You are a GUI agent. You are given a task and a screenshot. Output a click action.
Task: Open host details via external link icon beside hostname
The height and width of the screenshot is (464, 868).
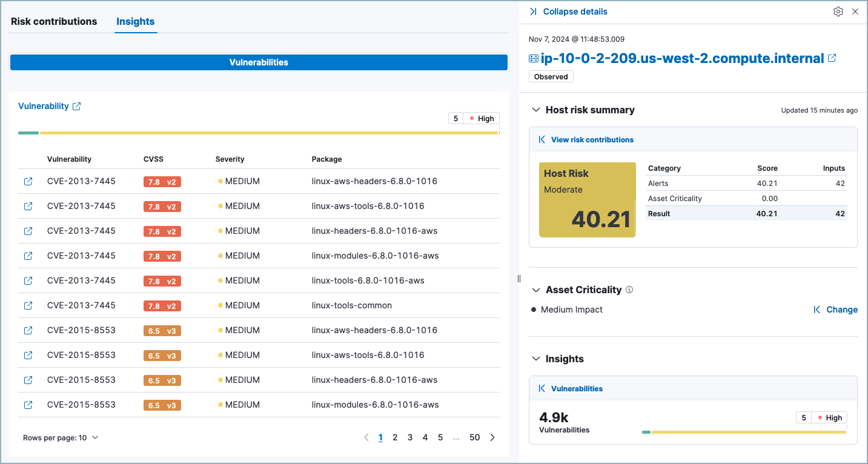[832, 58]
